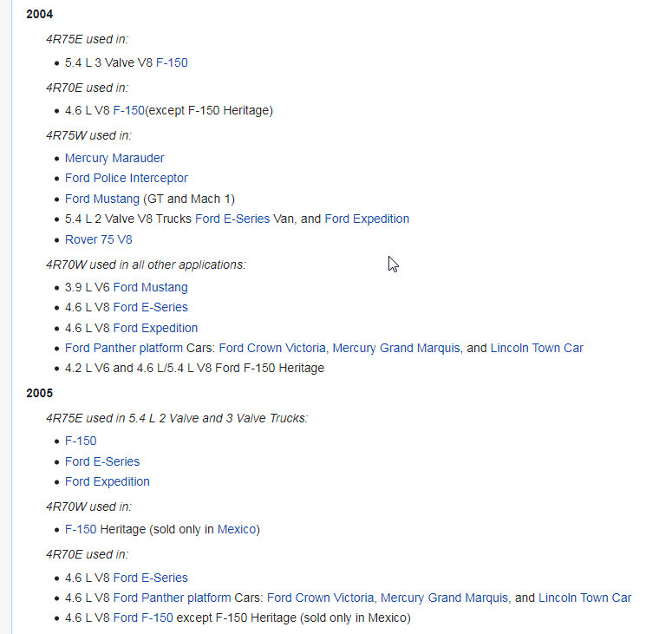This screenshot has width=672, height=634.
Task: Open the Ford Police Interceptor link
Action: [127, 178]
